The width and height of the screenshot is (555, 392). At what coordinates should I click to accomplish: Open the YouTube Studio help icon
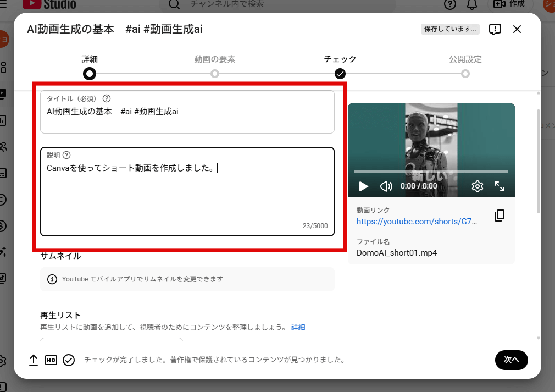(x=449, y=5)
